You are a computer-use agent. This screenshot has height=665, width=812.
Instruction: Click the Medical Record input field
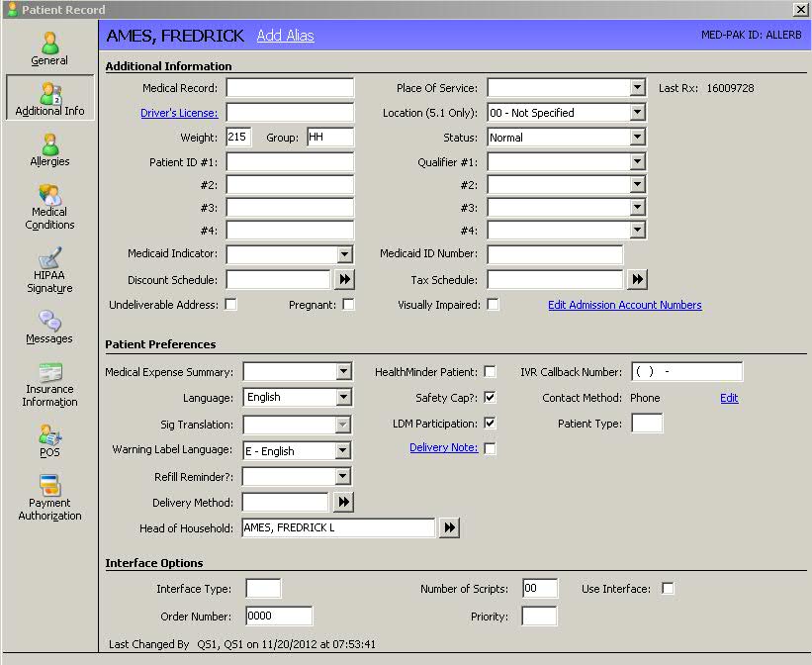coord(290,88)
